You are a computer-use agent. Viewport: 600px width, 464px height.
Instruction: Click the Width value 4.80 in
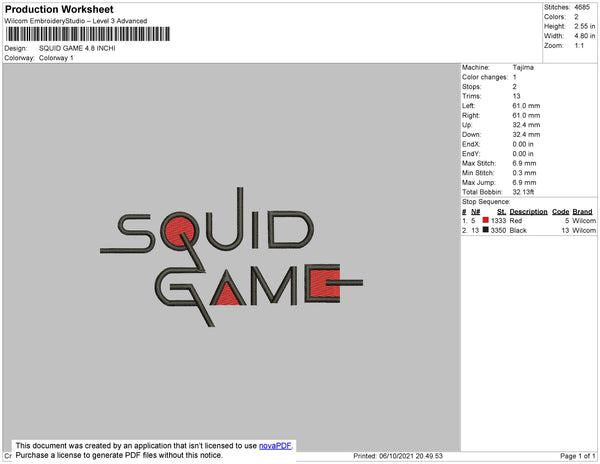584,36
